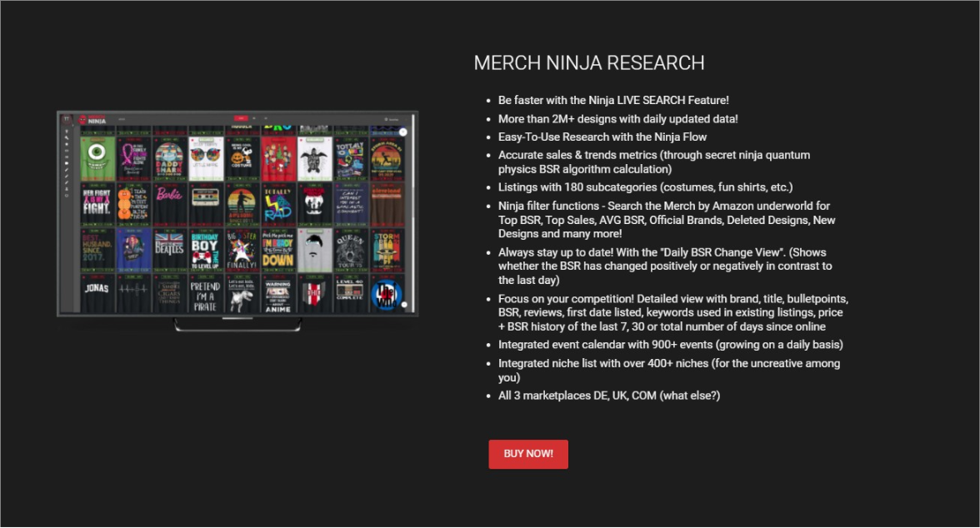Image resolution: width=980 pixels, height=528 pixels.
Task: Click the 'Queen Tour 75' shirt design
Action: coord(350,250)
